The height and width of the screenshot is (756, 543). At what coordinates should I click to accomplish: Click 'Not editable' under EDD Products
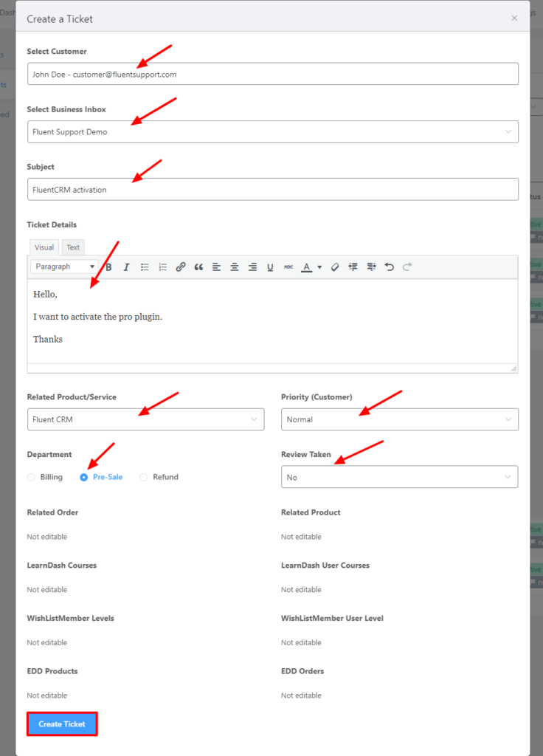pyautogui.click(x=47, y=695)
